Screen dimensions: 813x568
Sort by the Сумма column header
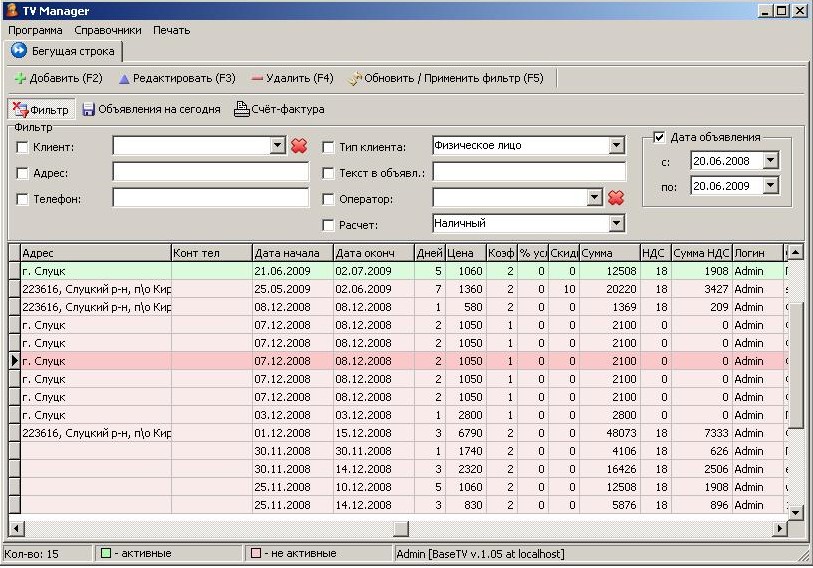coord(609,253)
